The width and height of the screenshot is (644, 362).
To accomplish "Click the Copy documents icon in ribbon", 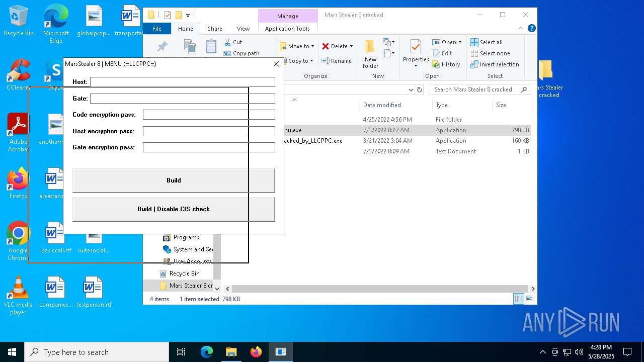I will [x=190, y=47].
